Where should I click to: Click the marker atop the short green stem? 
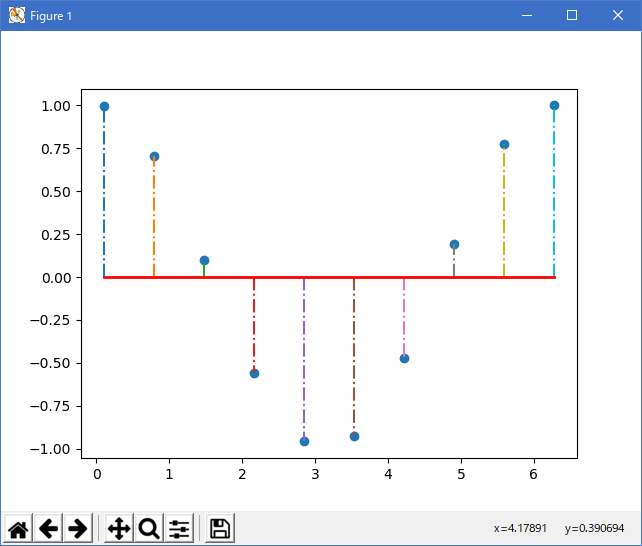pyautogui.click(x=204, y=260)
